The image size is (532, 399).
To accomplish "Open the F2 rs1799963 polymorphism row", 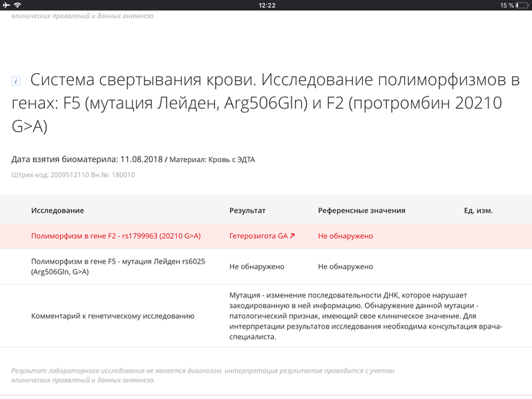I will point(115,236).
